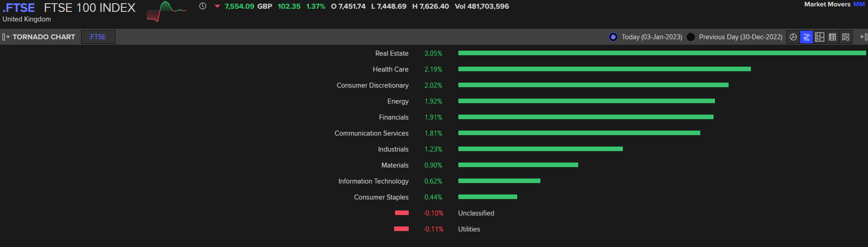Click the Unclassified red bar
The height and width of the screenshot is (247, 868).
point(402,213)
